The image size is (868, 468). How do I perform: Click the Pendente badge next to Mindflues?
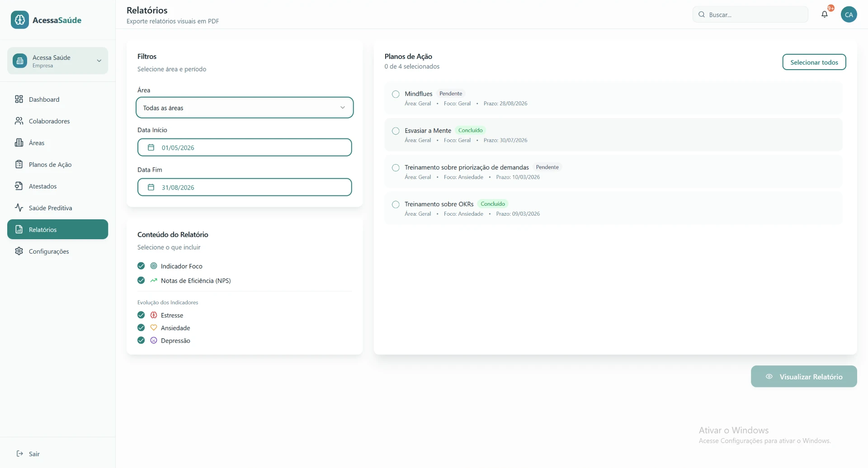point(451,94)
